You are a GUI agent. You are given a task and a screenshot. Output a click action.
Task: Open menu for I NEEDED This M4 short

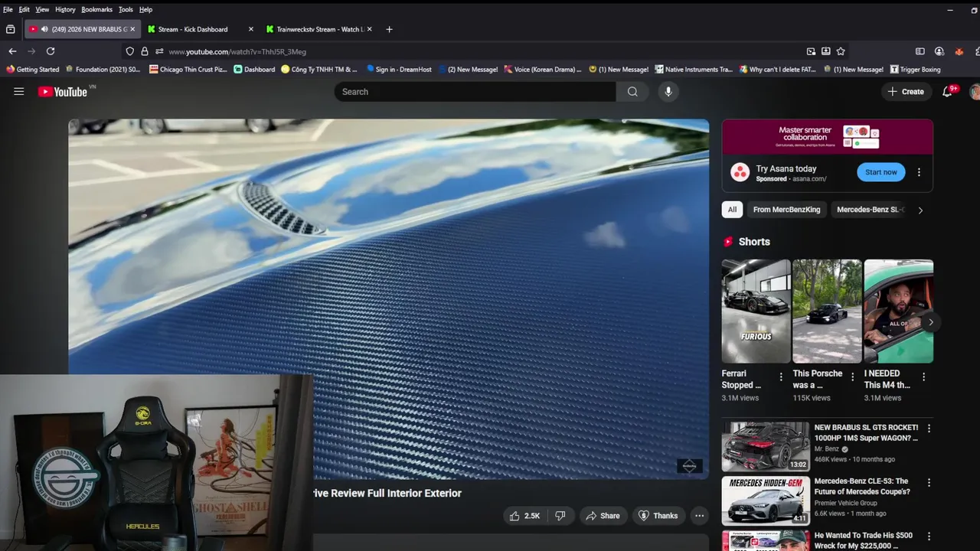click(x=923, y=377)
